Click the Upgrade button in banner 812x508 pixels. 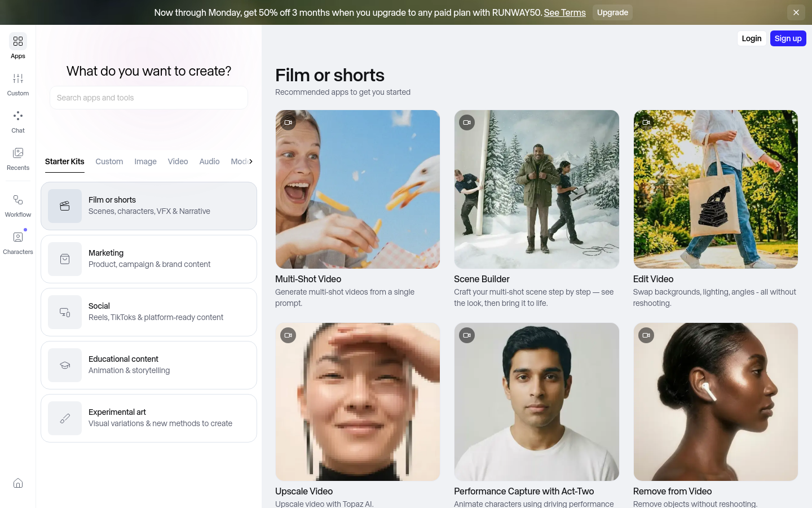tap(612, 12)
